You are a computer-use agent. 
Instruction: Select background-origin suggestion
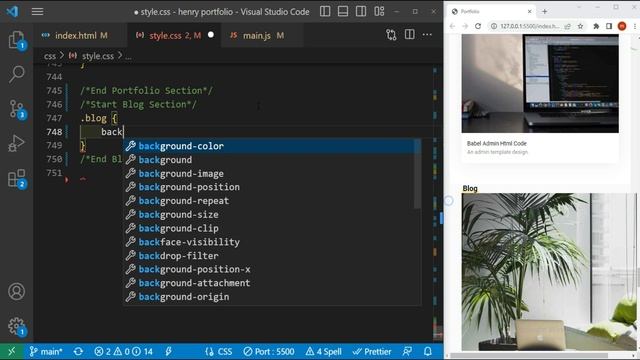(269, 297)
